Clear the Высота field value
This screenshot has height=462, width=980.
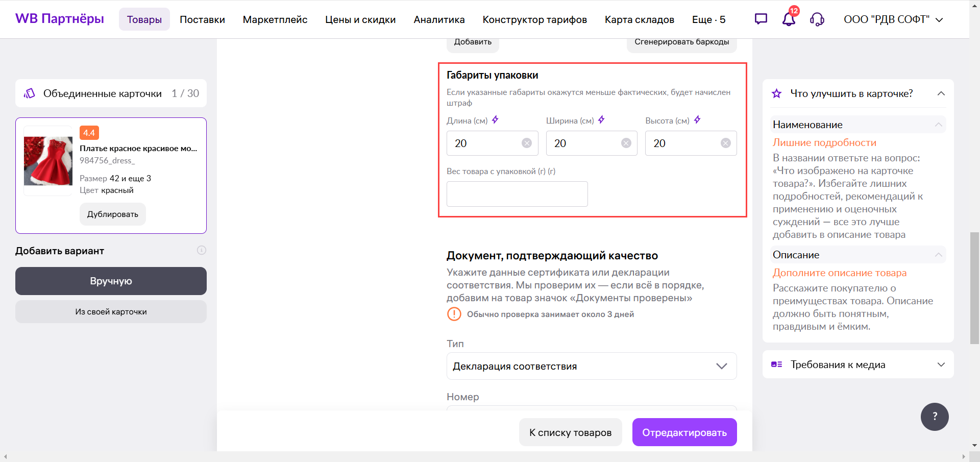(x=725, y=143)
